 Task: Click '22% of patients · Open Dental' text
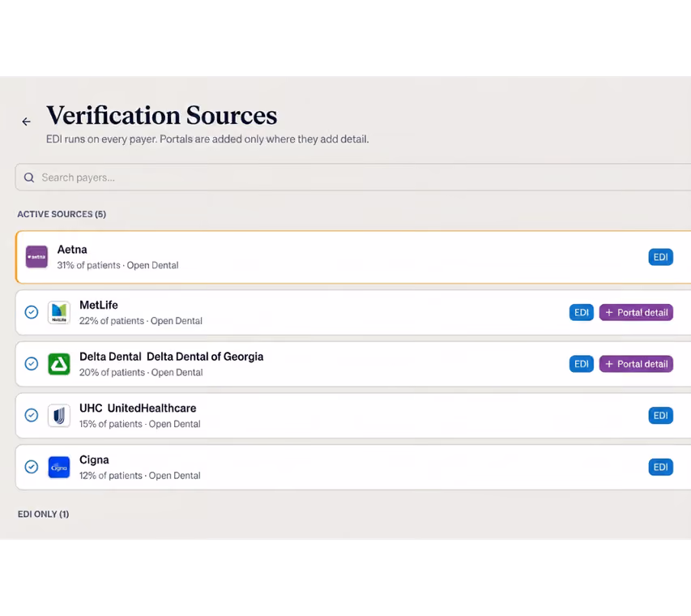141,321
